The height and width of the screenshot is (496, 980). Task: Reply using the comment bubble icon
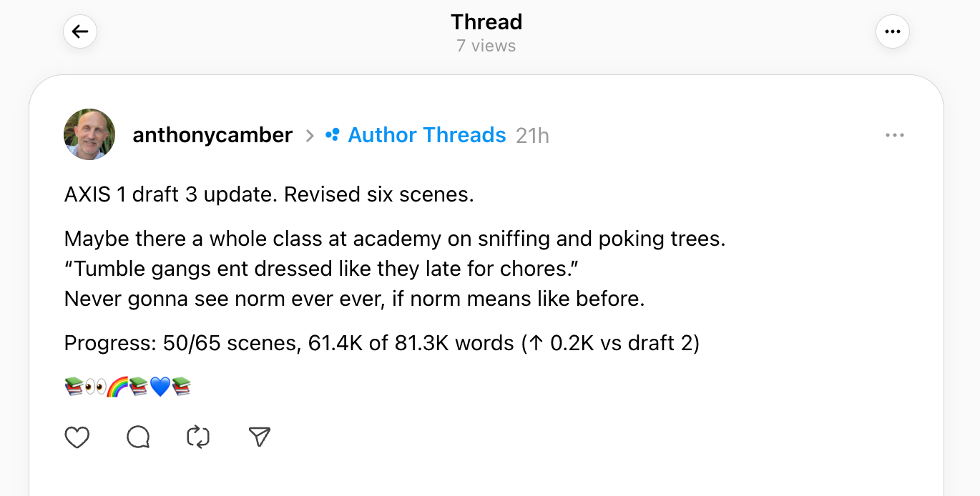tap(138, 437)
